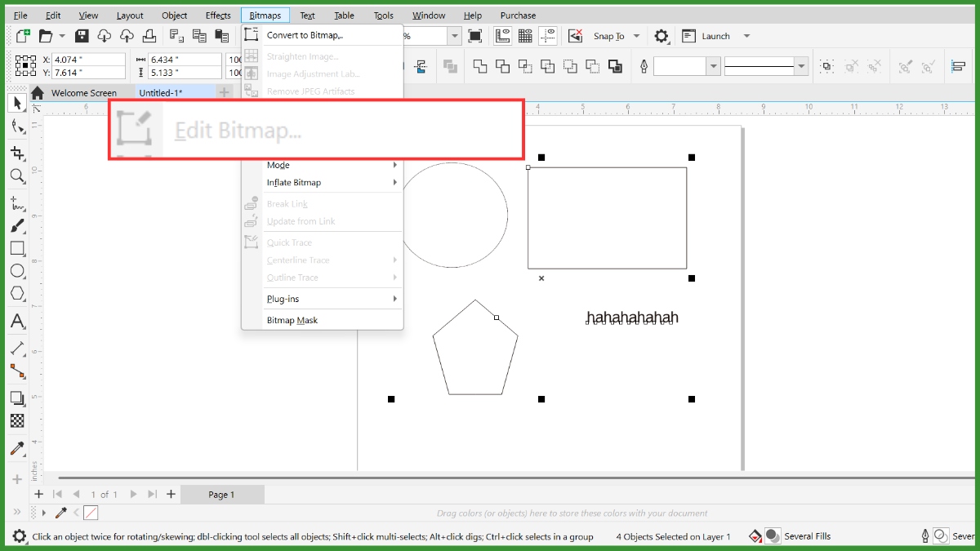980x551 pixels.
Task: Click the X position input field
Action: [x=89, y=60]
